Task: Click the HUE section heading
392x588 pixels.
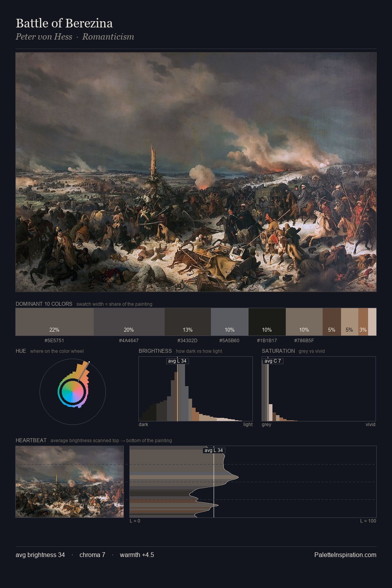Action: (x=21, y=351)
